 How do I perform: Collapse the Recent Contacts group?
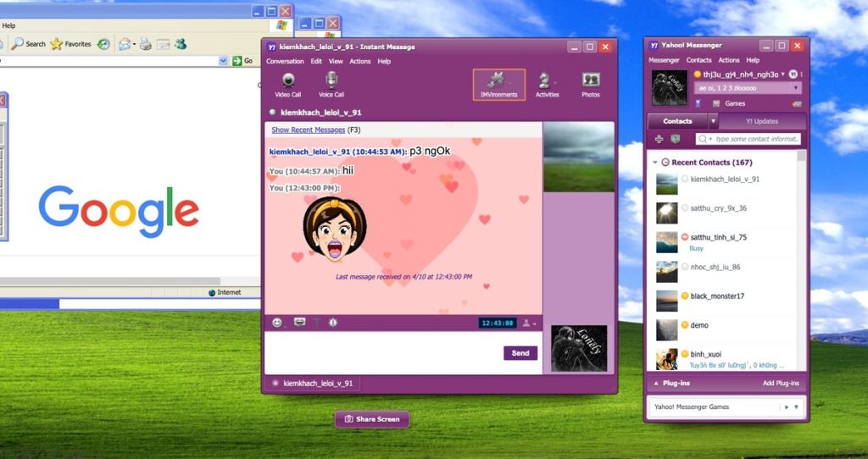654,163
